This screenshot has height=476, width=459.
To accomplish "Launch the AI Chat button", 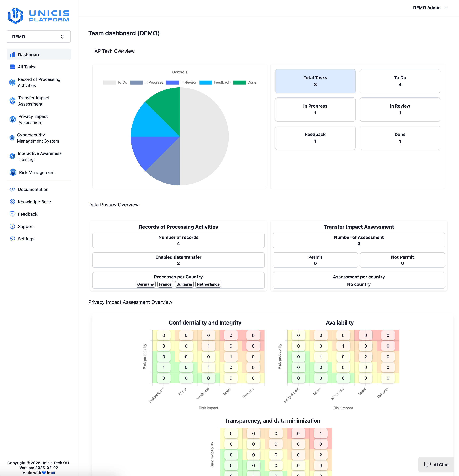I will pos(436,465).
